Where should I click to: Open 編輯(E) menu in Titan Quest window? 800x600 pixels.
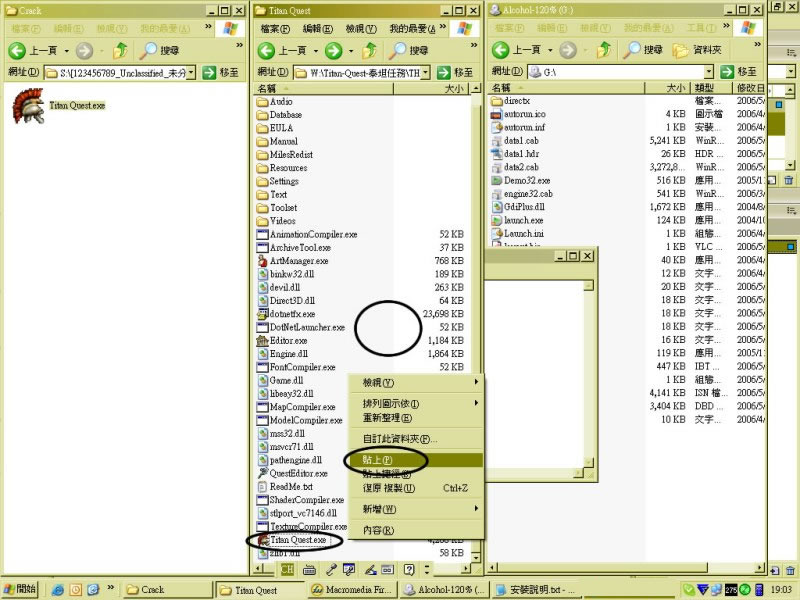(317, 29)
